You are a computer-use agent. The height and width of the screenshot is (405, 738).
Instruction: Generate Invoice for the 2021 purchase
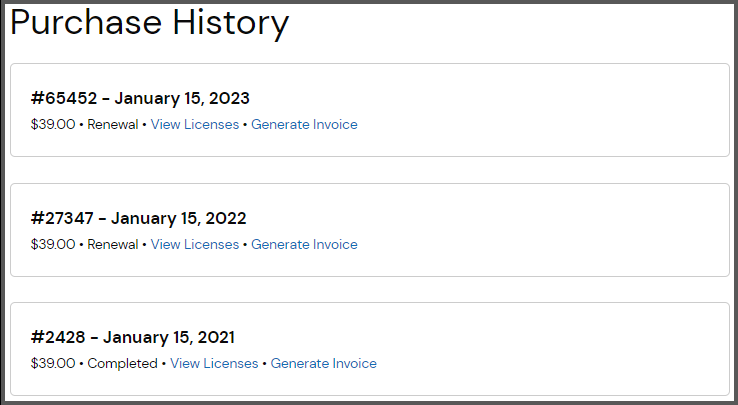click(x=323, y=364)
